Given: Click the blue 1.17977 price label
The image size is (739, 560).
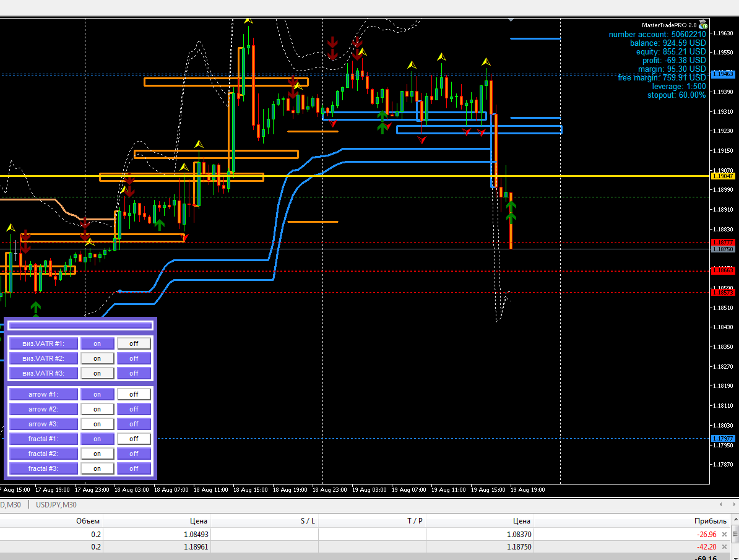Looking at the screenshot, I should (722, 438).
